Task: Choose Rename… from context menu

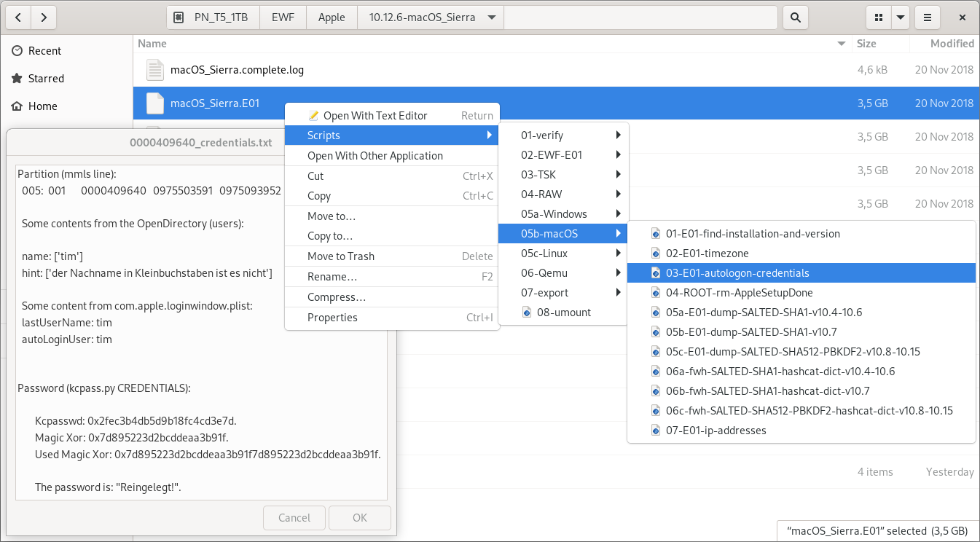Action: click(392, 277)
